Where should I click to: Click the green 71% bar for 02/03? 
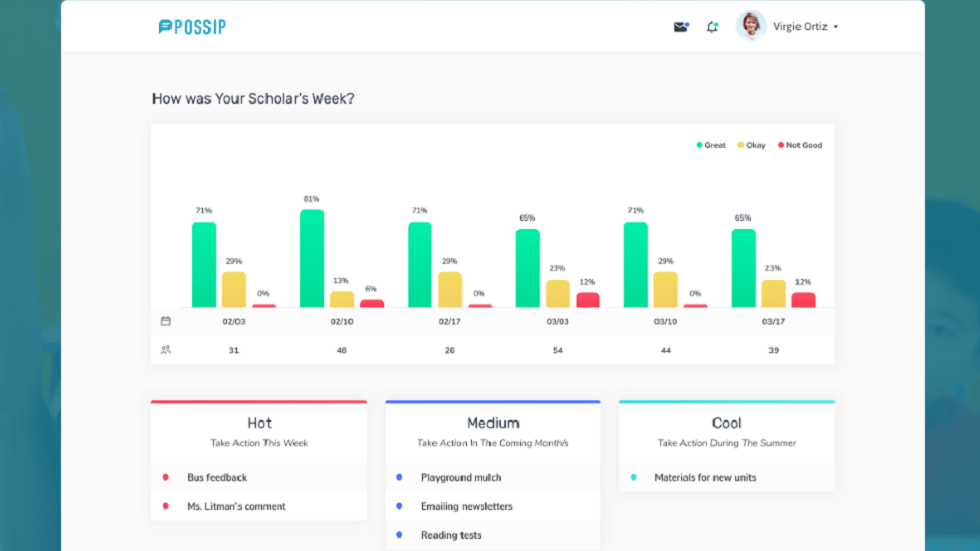pos(204,265)
